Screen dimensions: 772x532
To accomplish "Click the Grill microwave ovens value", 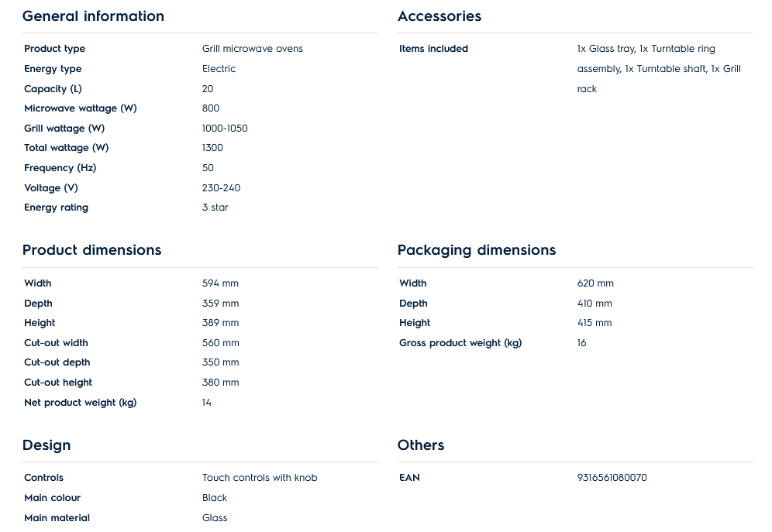I will (x=252, y=49).
